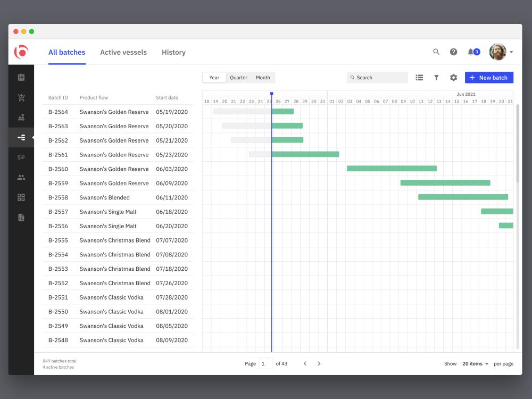Click the blue today marker handle

pyautogui.click(x=271, y=94)
